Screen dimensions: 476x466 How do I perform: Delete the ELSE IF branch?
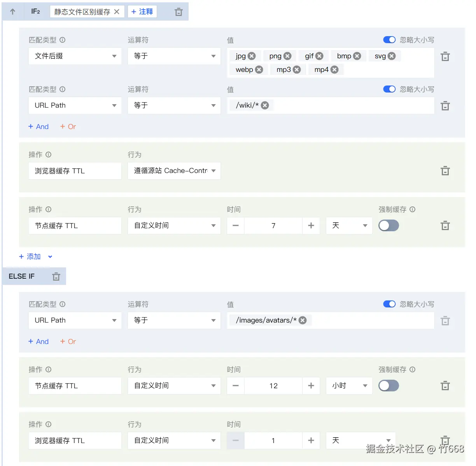[x=56, y=276]
